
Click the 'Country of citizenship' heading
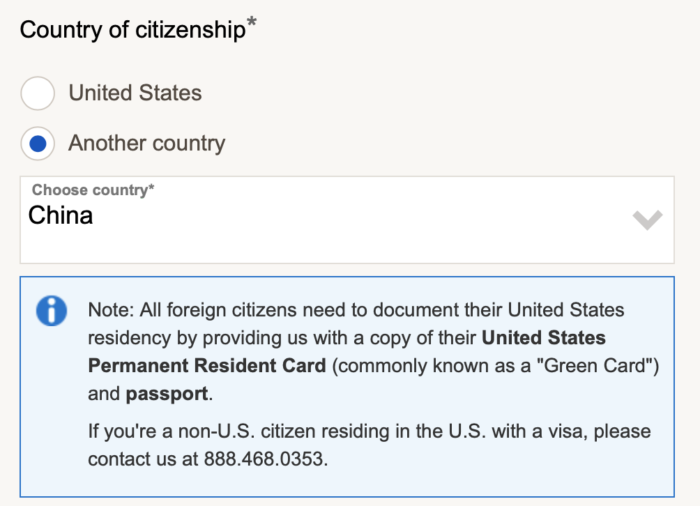click(133, 30)
